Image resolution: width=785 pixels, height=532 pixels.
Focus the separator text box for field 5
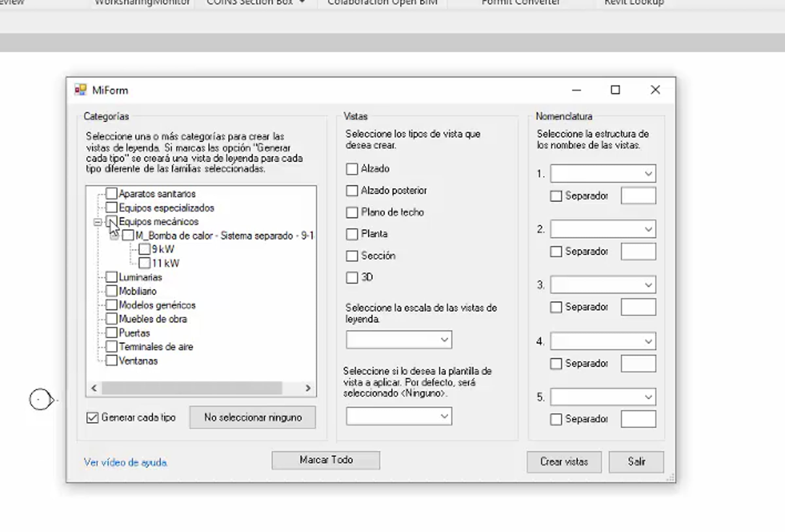[638, 419]
